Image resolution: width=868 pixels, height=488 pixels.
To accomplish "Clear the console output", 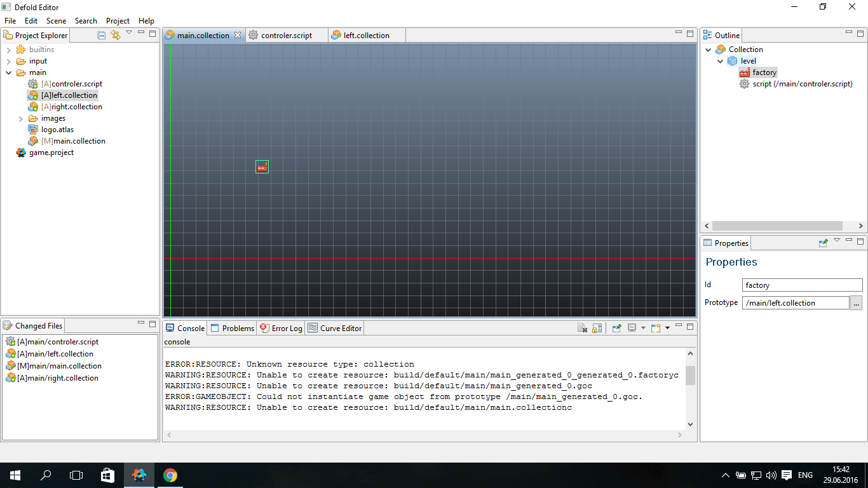I will tap(582, 328).
